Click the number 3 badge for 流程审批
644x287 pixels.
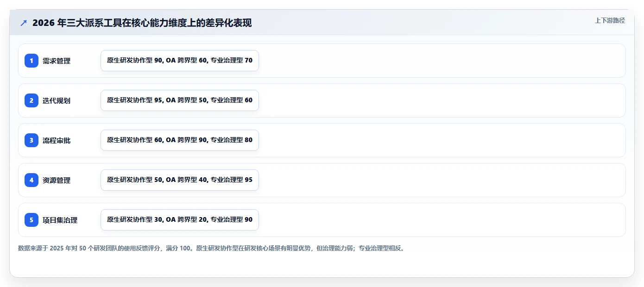(x=32, y=140)
